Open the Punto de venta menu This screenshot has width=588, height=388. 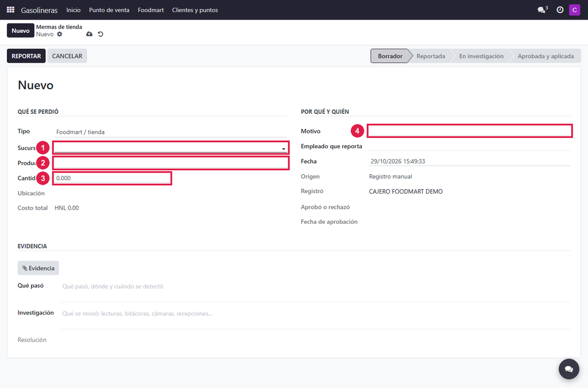coord(109,10)
